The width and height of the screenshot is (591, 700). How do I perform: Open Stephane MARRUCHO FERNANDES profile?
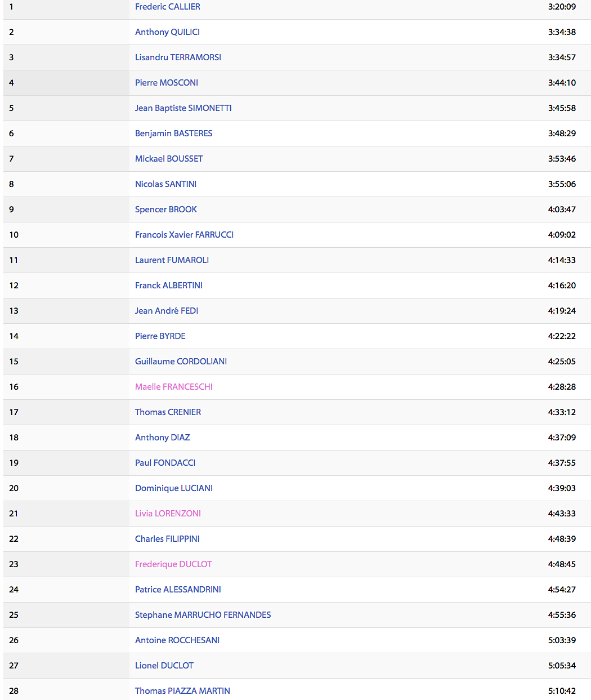click(x=203, y=615)
